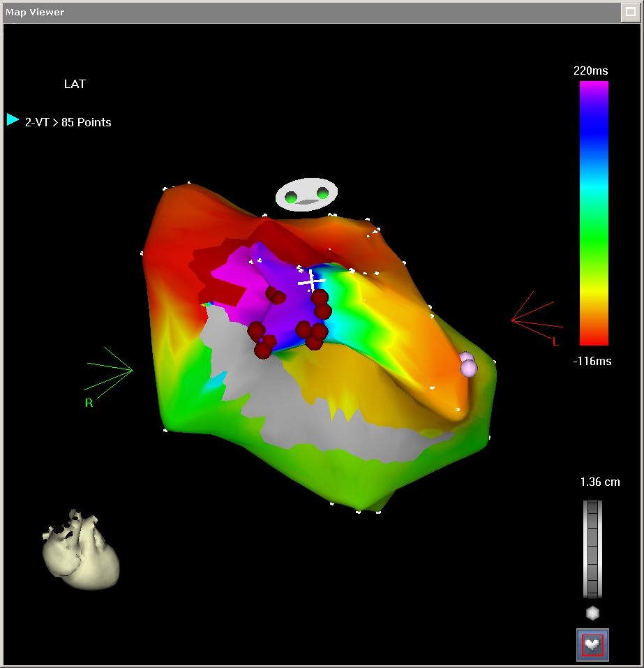Image resolution: width=644 pixels, height=668 pixels.
Task: Maximize the Map Viewer window
Action: pyautogui.click(x=632, y=12)
